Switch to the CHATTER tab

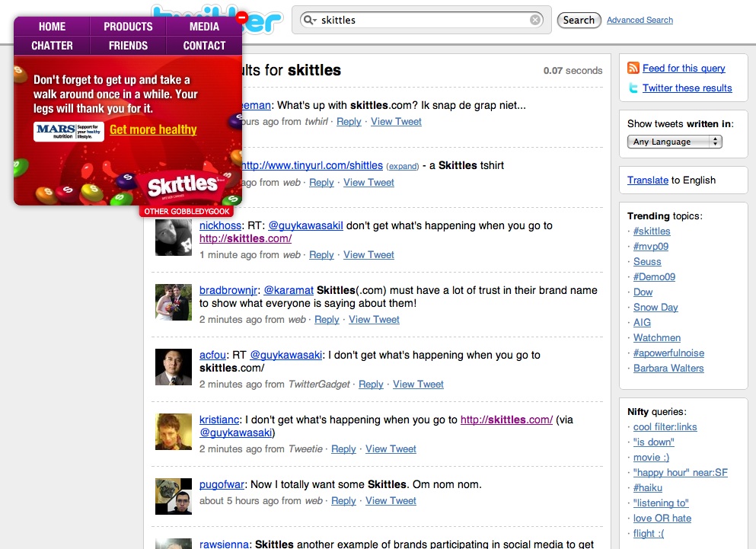(51, 45)
